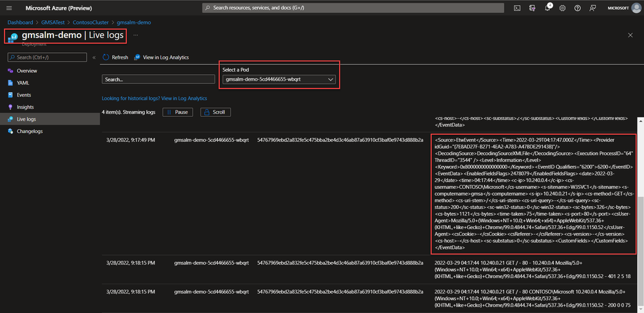Click the Refresh toolbar button

point(115,57)
